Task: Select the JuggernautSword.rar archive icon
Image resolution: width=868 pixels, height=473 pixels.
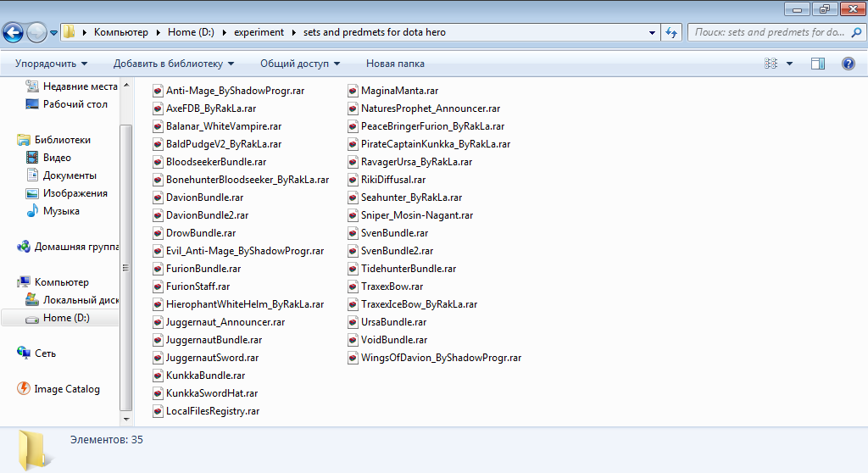Action: point(158,358)
